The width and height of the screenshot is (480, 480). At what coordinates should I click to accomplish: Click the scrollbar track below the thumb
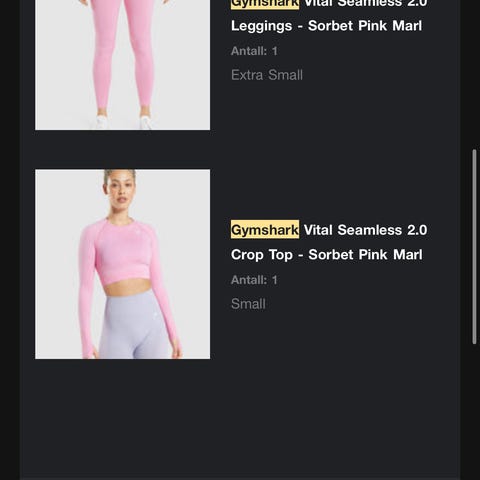(474, 412)
